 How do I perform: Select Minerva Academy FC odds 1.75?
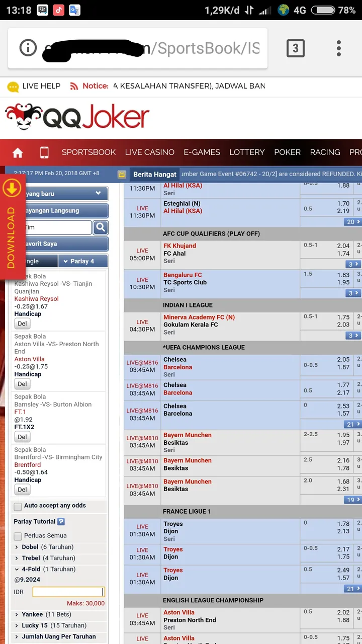tap(343, 317)
